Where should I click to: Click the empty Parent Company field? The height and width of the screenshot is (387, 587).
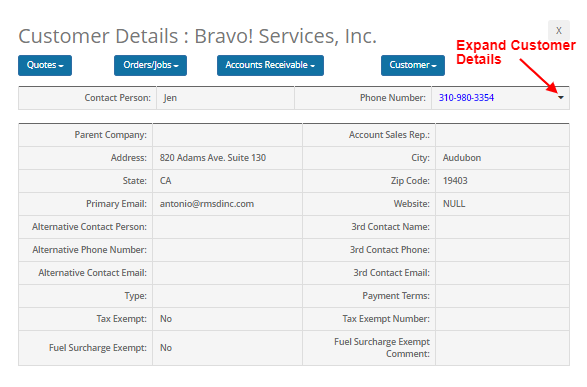pyautogui.click(x=227, y=135)
